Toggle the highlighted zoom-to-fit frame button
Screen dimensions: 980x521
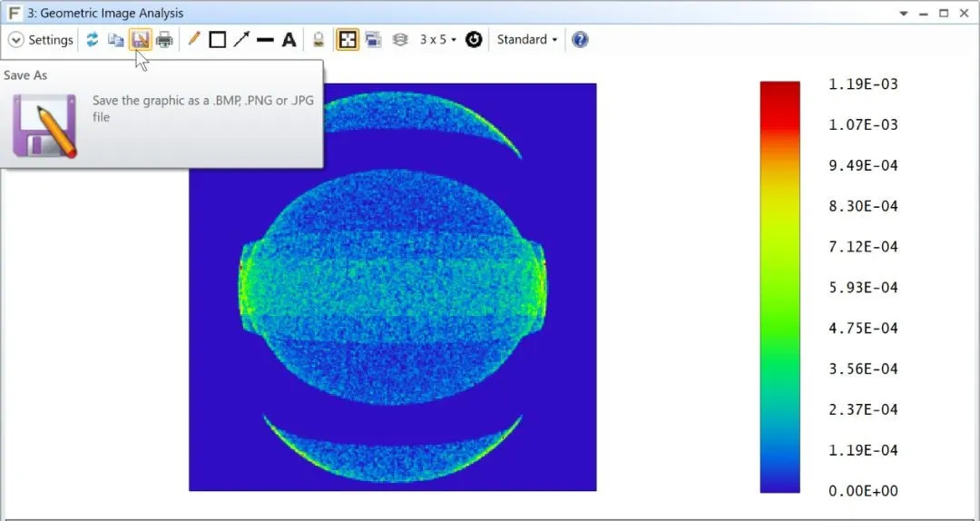pos(347,40)
